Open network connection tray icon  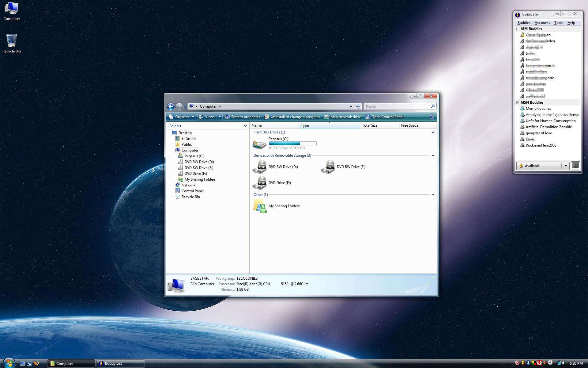pos(559,363)
